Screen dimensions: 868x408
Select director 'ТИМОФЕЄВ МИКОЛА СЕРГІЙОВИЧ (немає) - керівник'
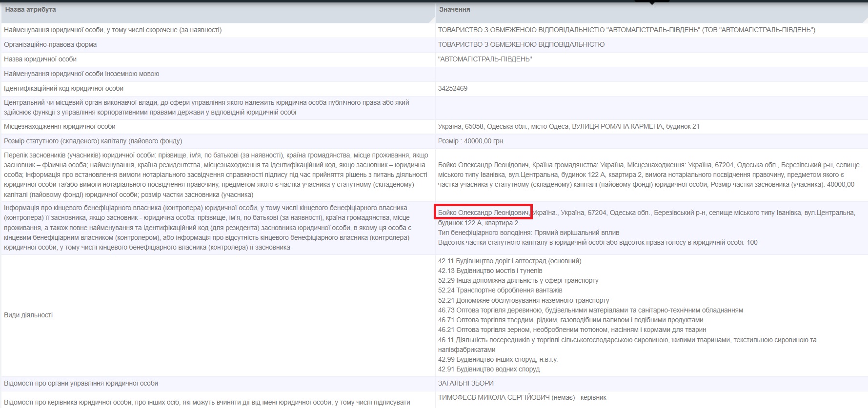tap(522, 397)
